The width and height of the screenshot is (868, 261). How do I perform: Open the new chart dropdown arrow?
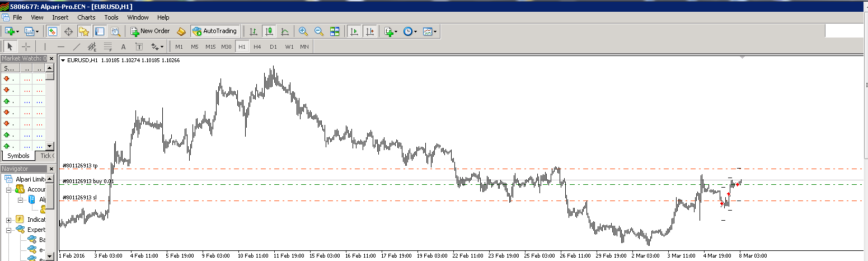coord(18,32)
